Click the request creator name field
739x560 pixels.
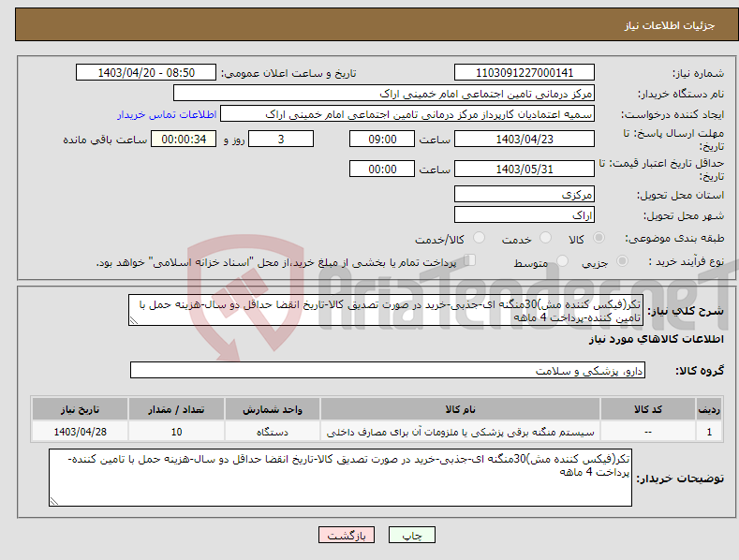point(407,114)
